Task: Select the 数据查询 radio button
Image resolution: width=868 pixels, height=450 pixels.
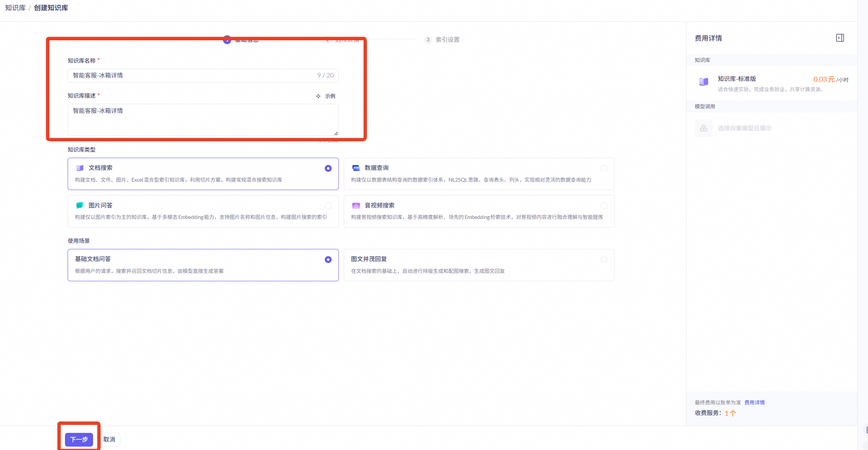Action: point(604,168)
